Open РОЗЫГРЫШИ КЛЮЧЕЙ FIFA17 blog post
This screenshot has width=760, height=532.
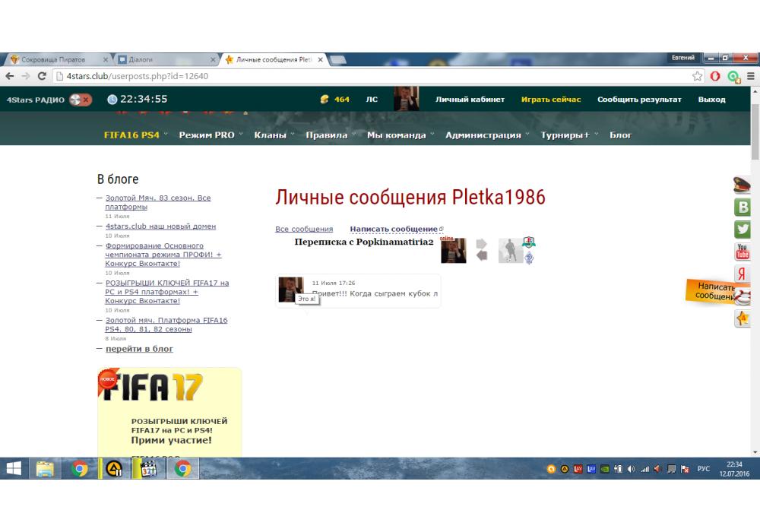[x=166, y=292]
